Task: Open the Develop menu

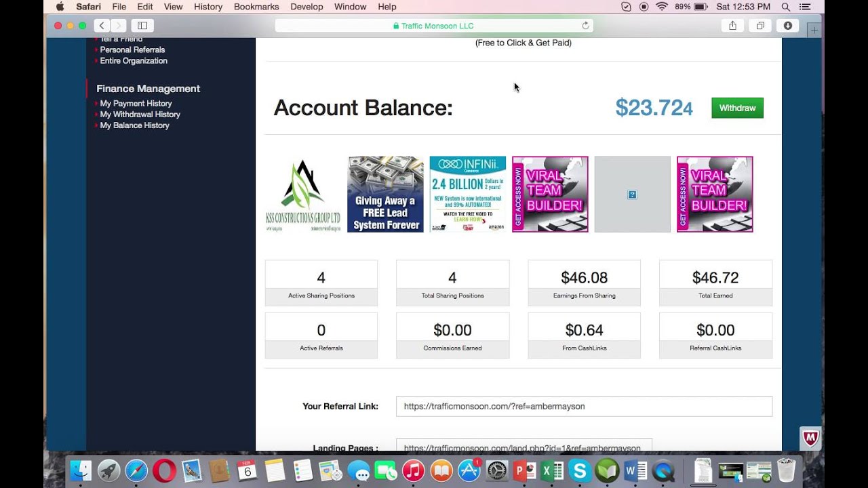Action: [x=307, y=7]
